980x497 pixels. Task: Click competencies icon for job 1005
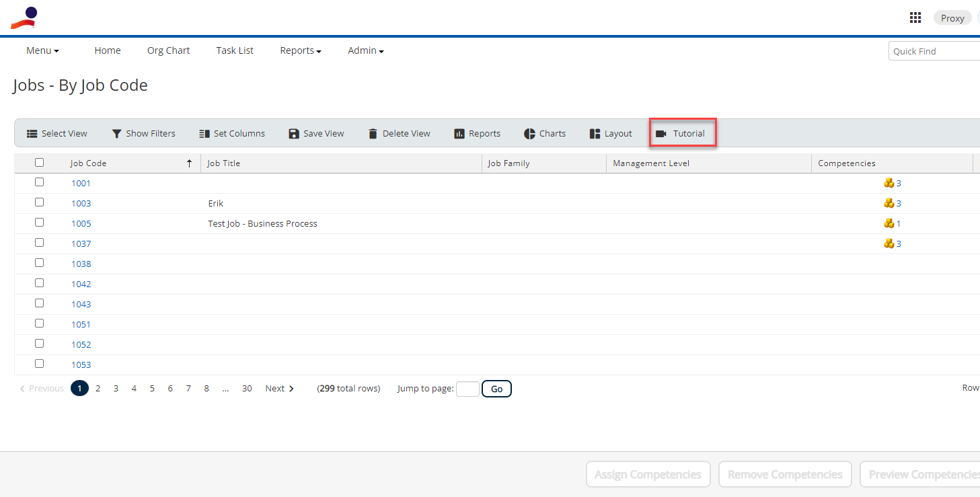889,223
